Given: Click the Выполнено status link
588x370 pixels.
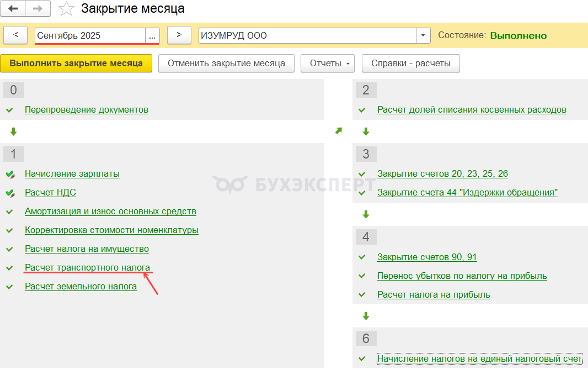Looking at the screenshot, I should (x=518, y=36).
